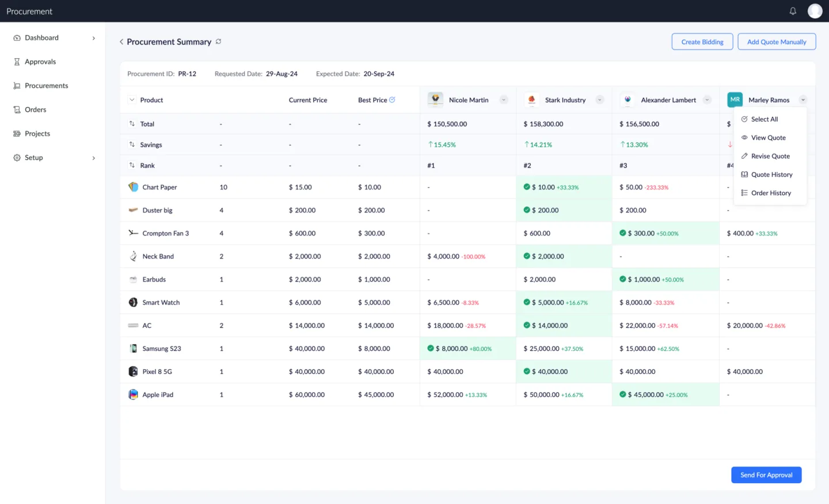View the Projects section
Viewport: 829px width, 504px height.
click(37, 133)
